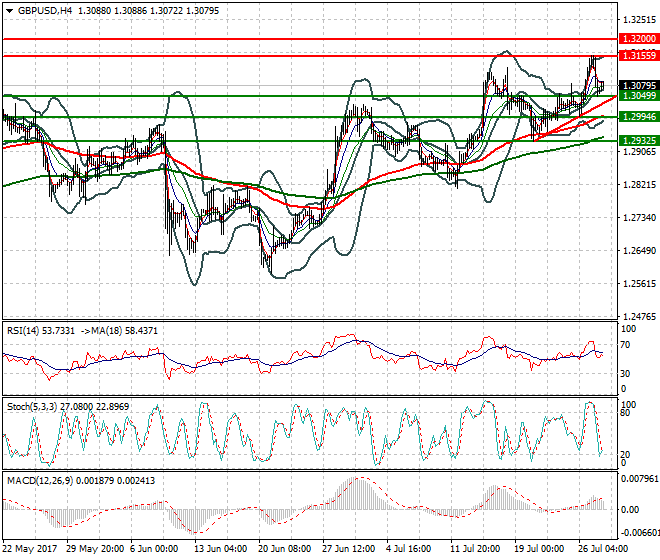Select the 1.27340 price scale value

tap(639, 218)
